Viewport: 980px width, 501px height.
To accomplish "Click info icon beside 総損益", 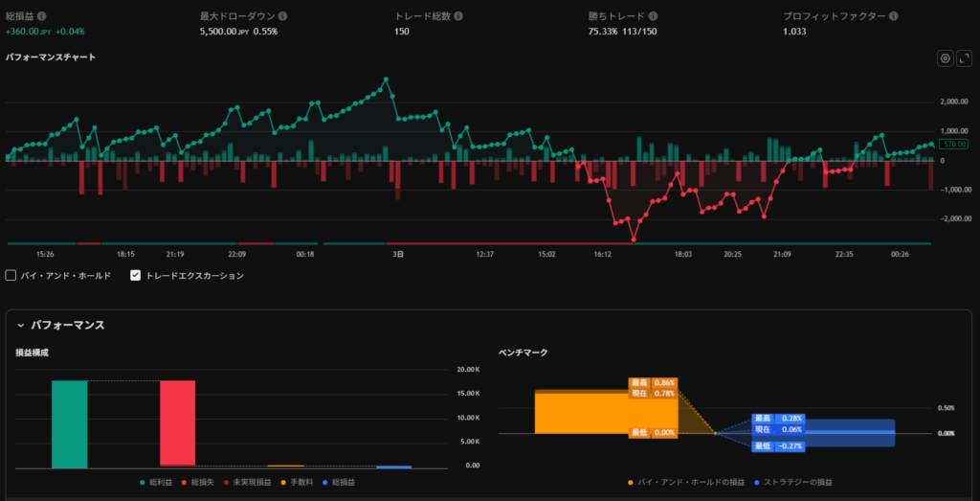I will (x=41, y=16).
